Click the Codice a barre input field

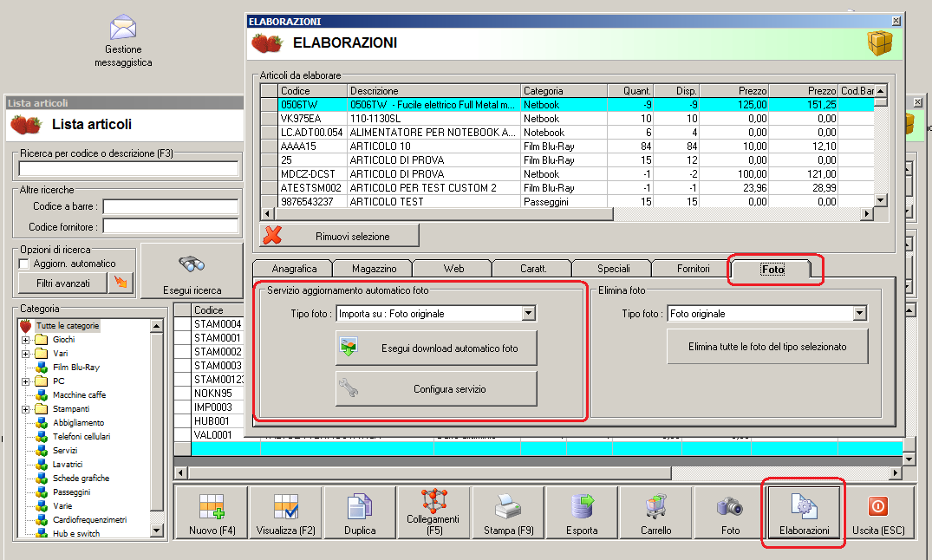click(x=170, y=206)
